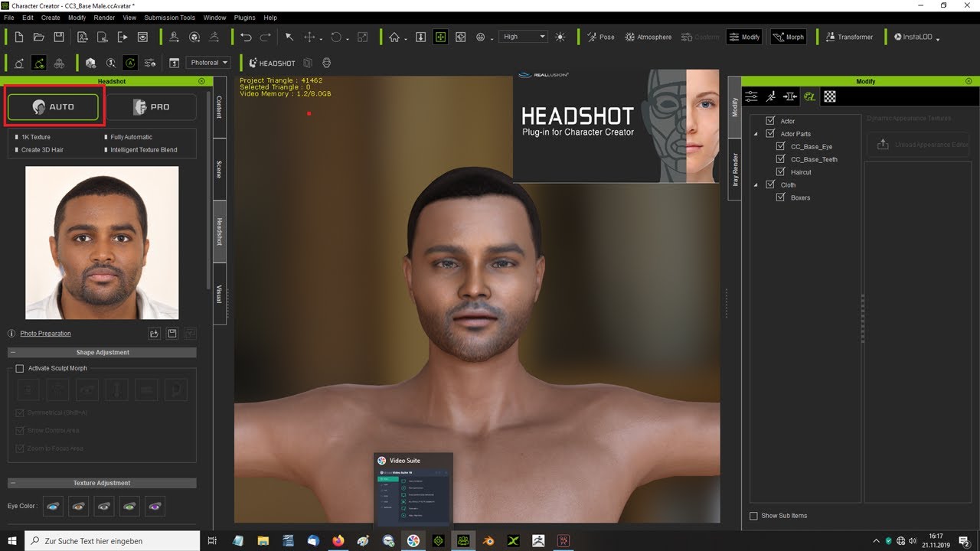Viewport: 980px width, 551px height.
Task: Toggle the Boxers checkbox
Action: click(x=781, y=197)
